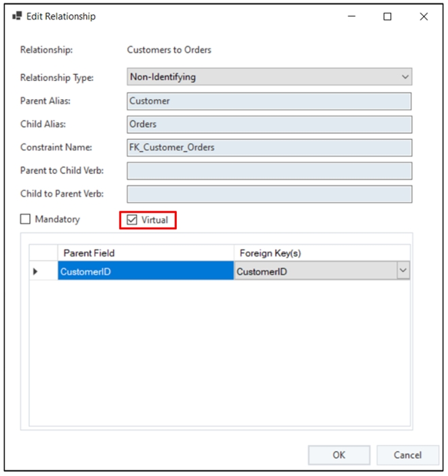
Task: Click the Child to Parent Verb field
Action: click(x=269, y=194)
